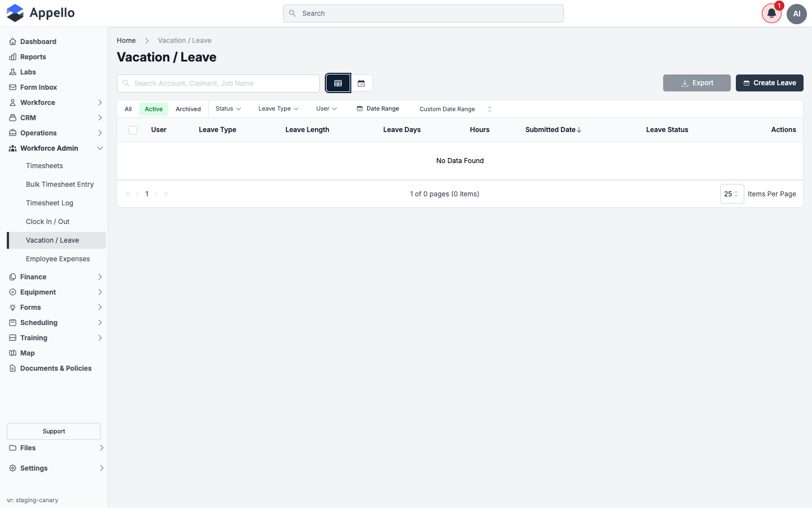Open the Custom Date Range selector

coord(456,109)
